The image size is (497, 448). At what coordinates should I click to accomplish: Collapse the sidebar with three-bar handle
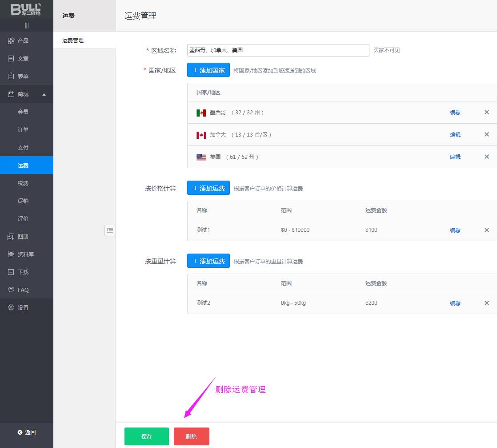tap(27, 26)
